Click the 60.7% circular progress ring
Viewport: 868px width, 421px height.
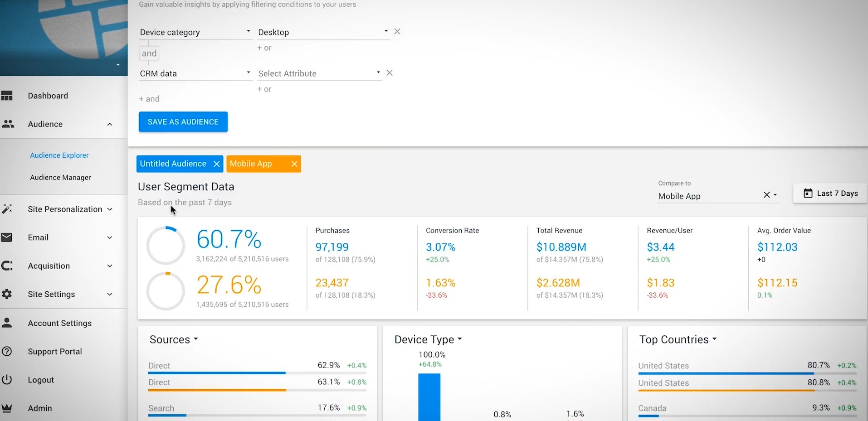click(166, 245)
